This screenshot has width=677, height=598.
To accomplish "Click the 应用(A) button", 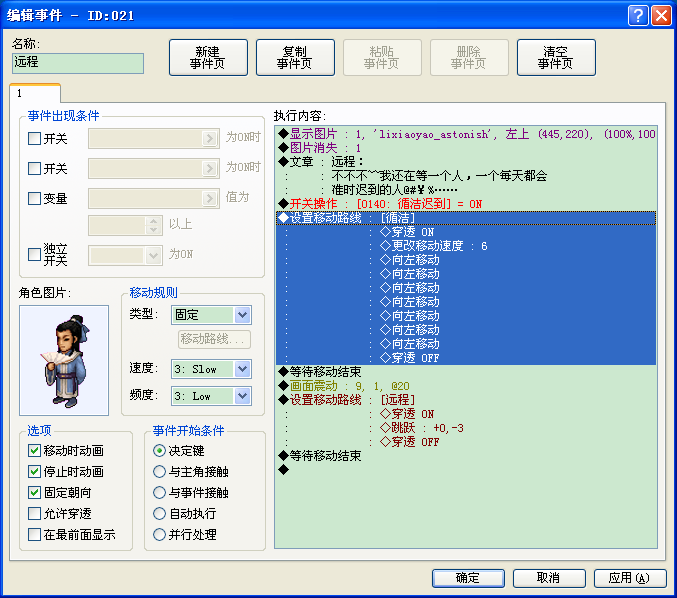I will [630, 578].
